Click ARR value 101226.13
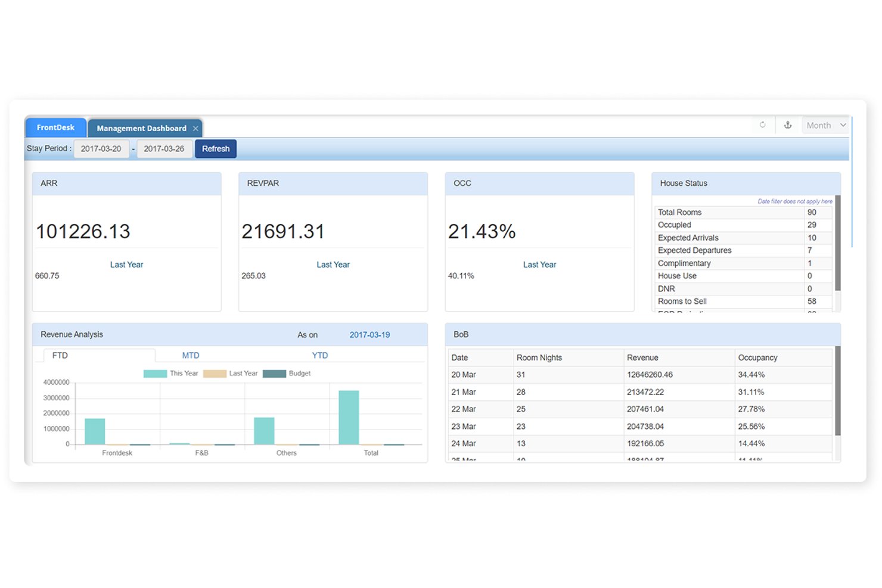The image size is (882, 588). [83, 231]
